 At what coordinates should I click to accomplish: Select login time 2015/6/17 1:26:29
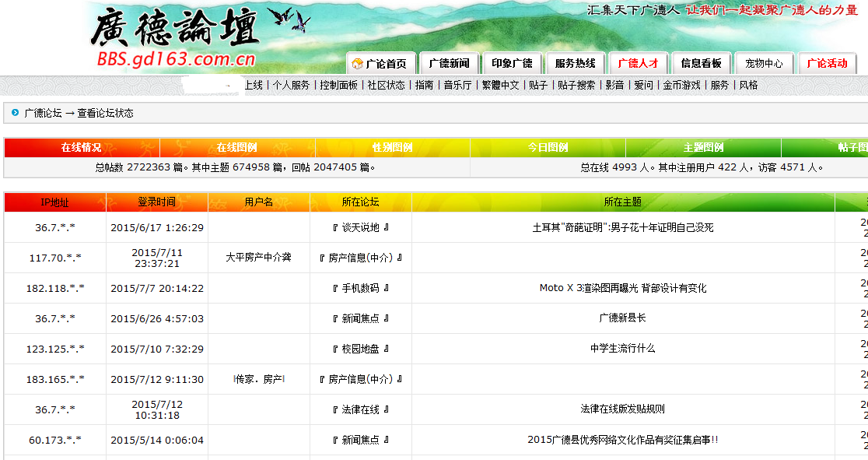[157, 227]
